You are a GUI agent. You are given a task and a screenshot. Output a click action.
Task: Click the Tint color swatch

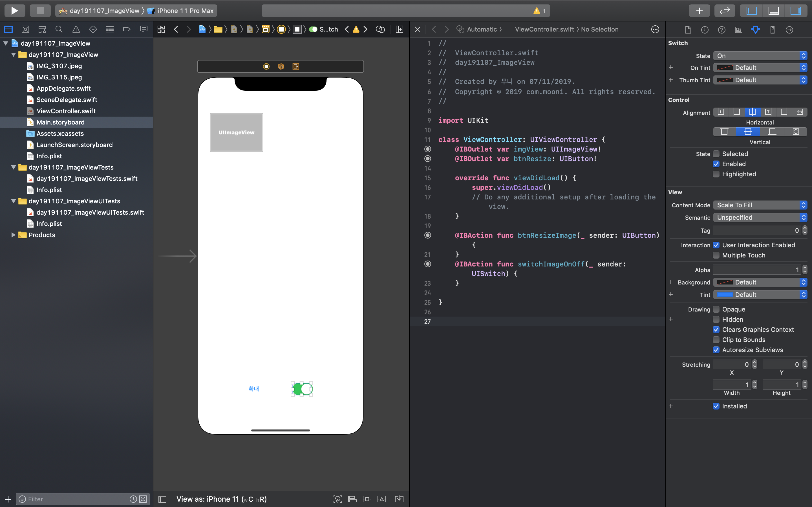coord(725,295)
